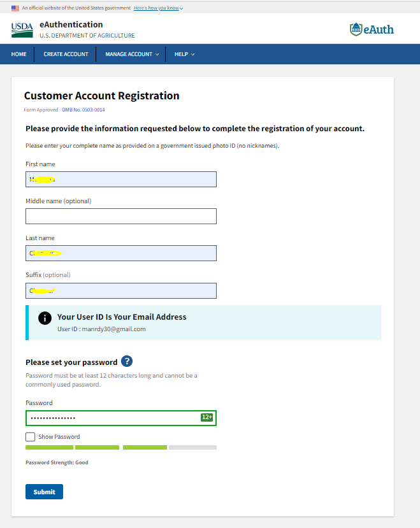The height and width of the screenshot is (528, 420).
Task: Click the User ID info icon
Action: pyautogui.click(x=45, y=318)
